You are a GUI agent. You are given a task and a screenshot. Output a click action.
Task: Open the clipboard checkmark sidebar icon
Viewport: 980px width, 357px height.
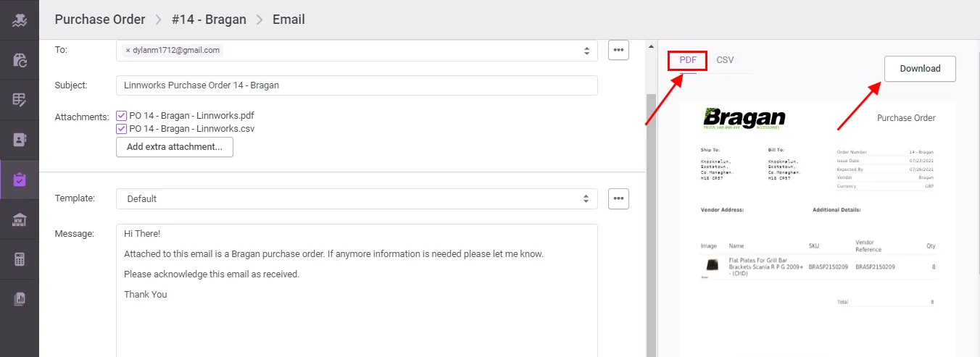(20, 180)
